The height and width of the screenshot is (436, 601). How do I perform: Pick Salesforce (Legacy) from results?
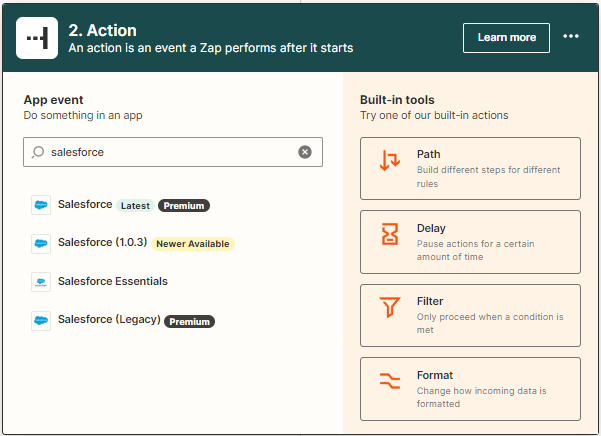click(x=109, y=320)
